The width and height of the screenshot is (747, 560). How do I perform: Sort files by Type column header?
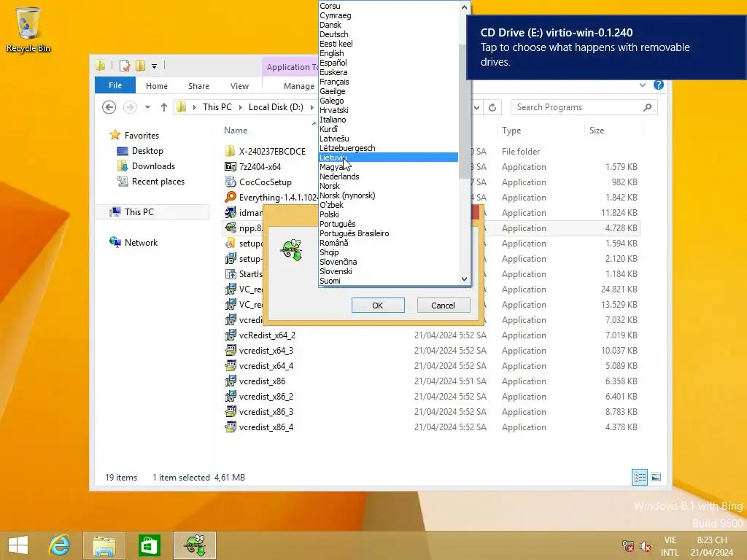511,131
